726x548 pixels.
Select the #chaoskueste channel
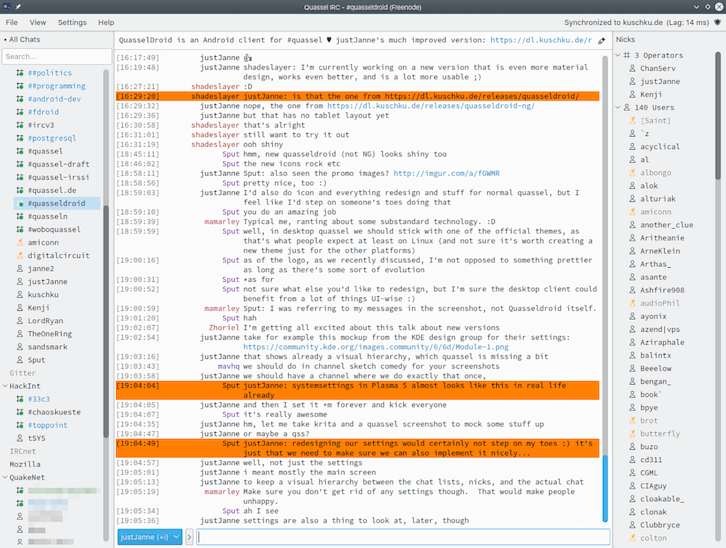pos(54,412)
